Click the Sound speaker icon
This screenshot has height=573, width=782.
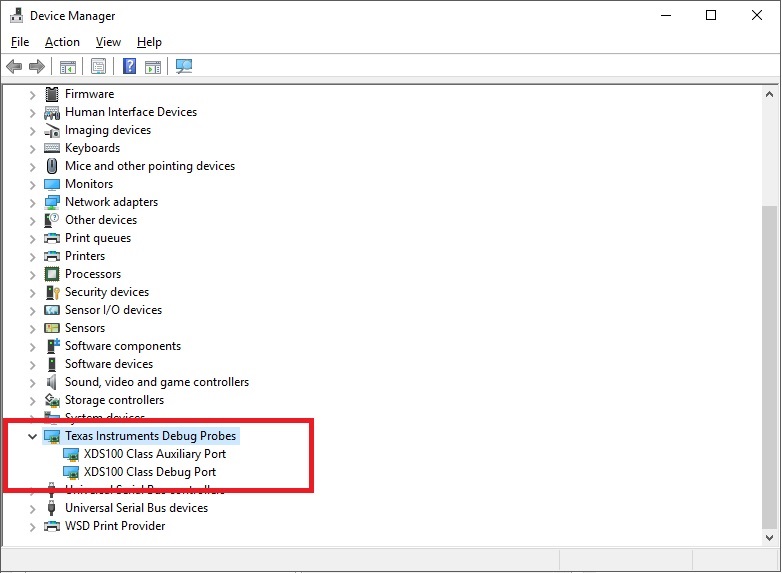[51, 382]
